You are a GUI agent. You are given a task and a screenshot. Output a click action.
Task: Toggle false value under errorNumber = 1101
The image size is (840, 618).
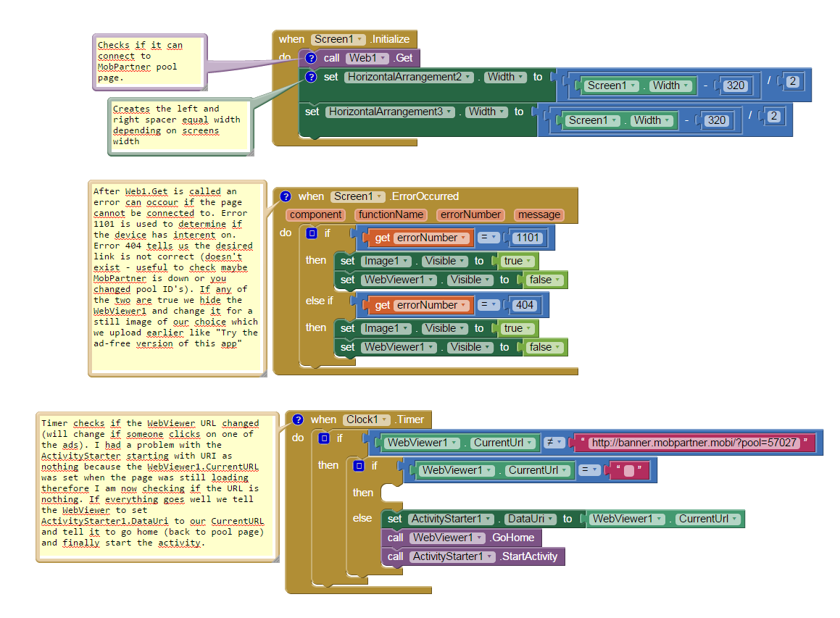(545, 280)
